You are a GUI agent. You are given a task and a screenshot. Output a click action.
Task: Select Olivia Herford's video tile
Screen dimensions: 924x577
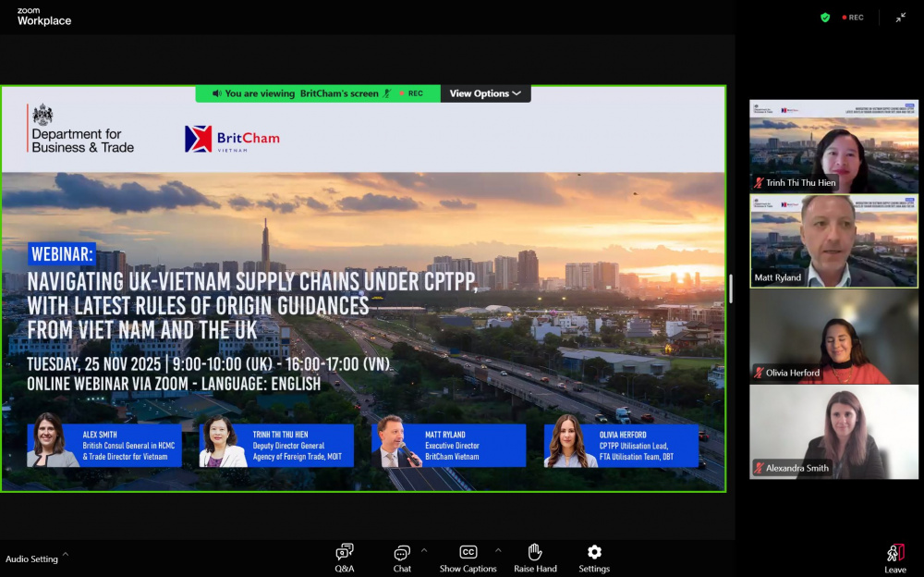833,337
